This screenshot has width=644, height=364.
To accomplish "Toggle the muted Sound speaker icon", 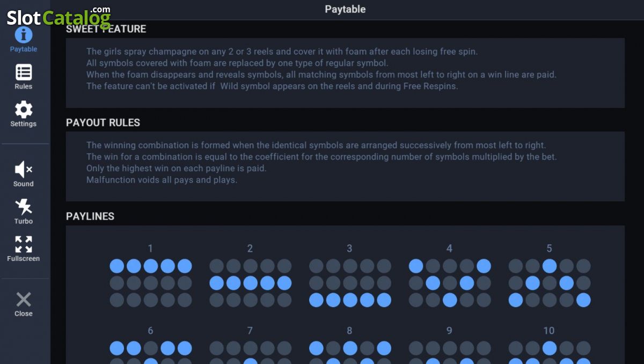I will tap(24, 170).
